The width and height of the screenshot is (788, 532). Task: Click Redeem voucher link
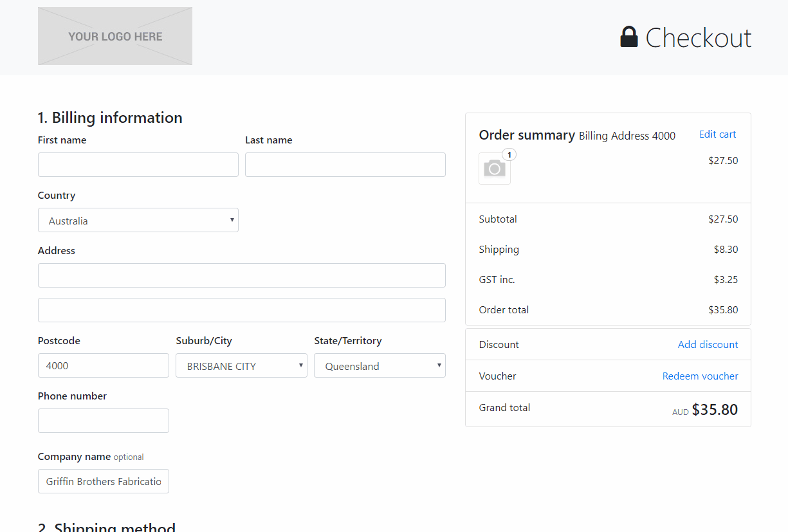tap(700, 376)
